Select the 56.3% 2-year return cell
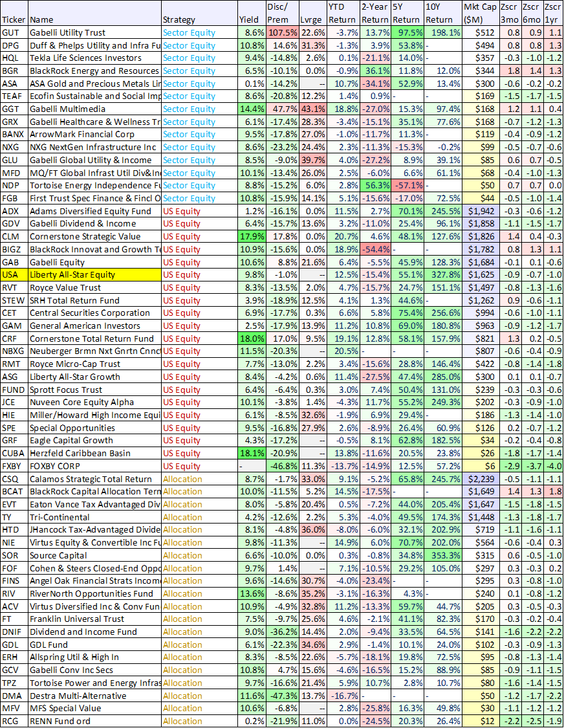Viewport: 564px width, 728px height. [x=375, y=185]
